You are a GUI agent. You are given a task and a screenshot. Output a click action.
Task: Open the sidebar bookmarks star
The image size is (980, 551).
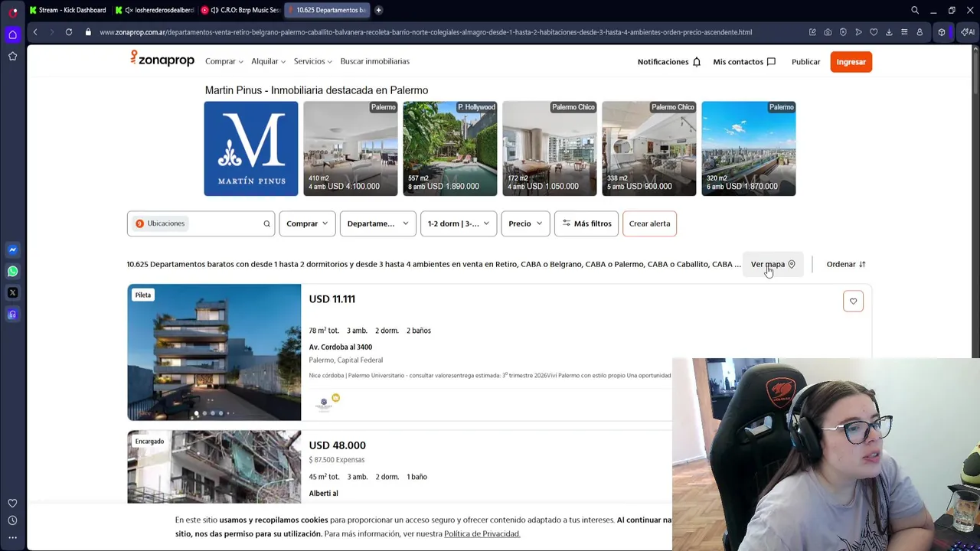click(x=12, y=56)
